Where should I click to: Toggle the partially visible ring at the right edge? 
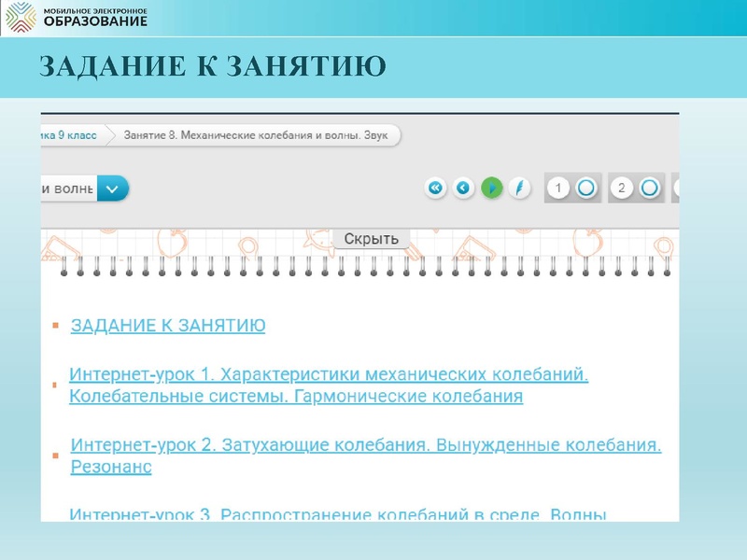675,187
